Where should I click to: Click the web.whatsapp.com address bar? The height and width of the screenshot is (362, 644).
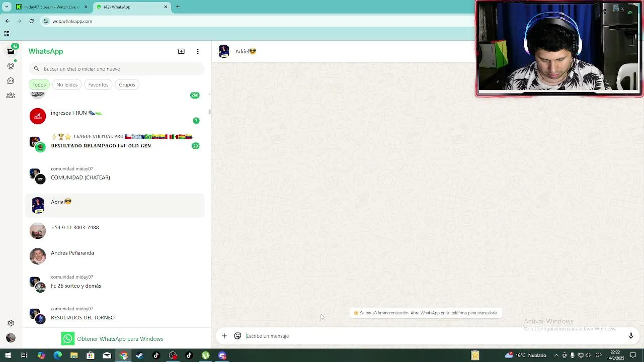tap(257, 21)
